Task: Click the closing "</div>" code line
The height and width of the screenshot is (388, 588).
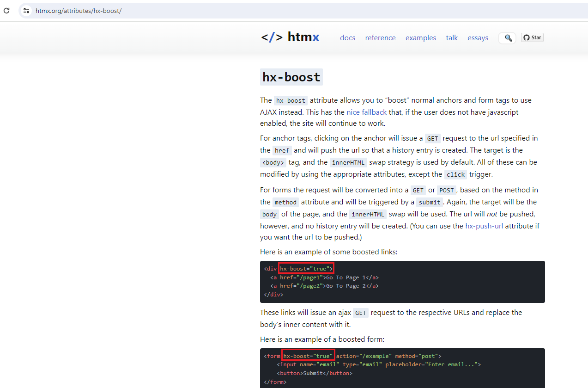Action: (x=273, y=294)
